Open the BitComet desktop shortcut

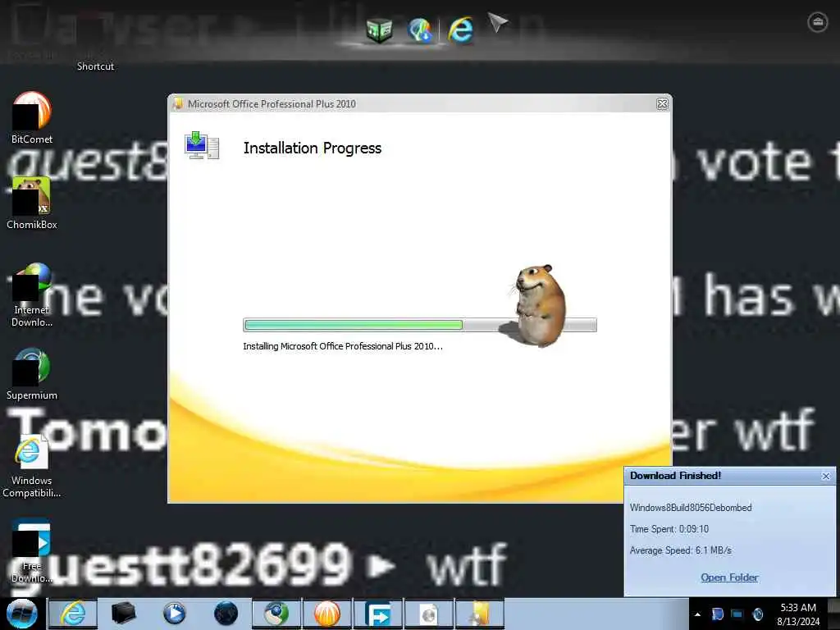click(32, 117)
